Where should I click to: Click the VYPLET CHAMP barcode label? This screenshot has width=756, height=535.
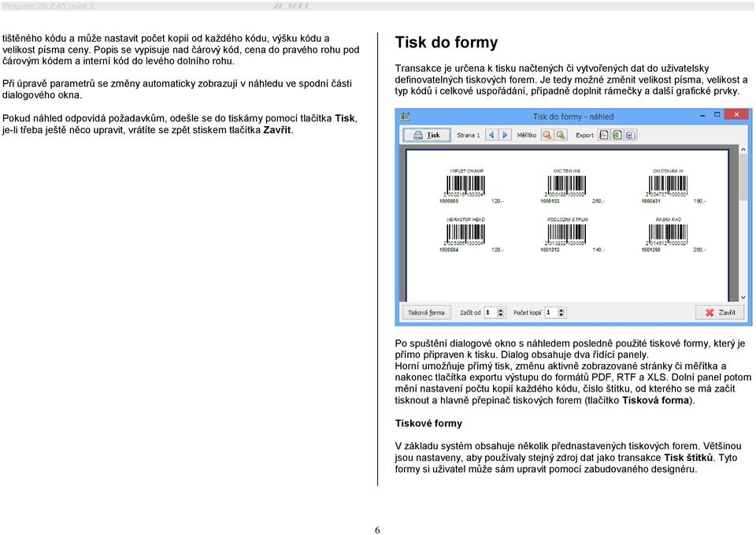[466, 171]
